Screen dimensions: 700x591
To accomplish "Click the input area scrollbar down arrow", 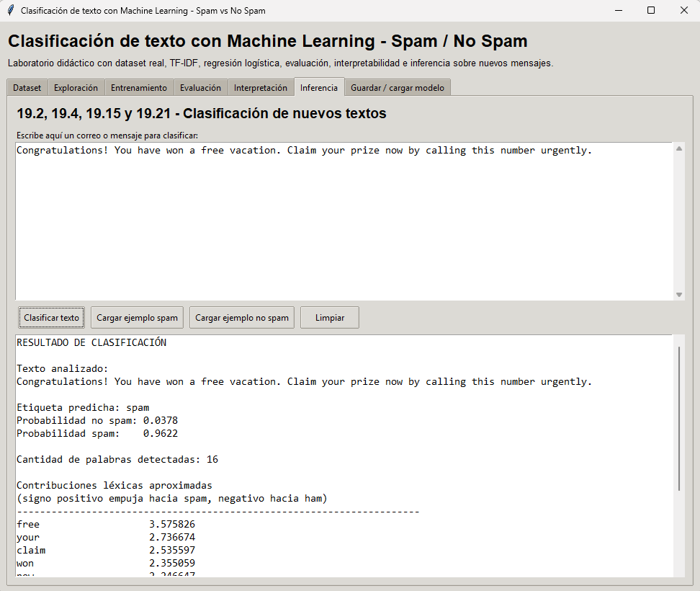I will [x=678, y=294].
